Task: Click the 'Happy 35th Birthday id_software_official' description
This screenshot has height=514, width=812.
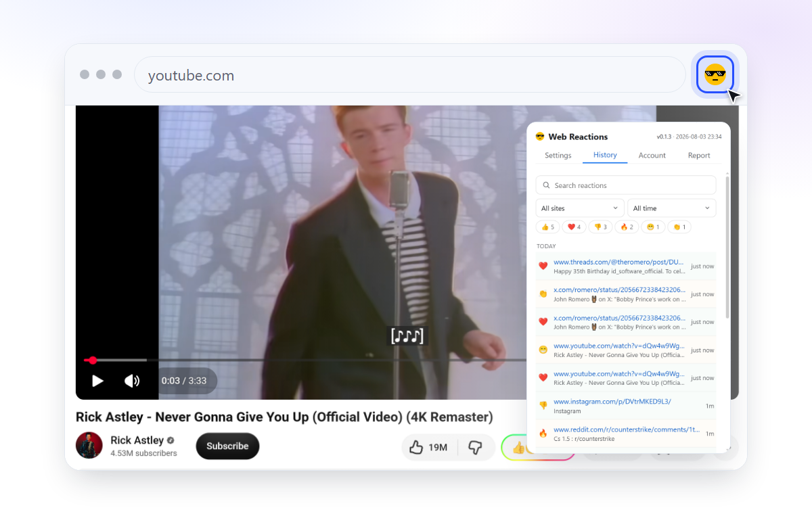Action: coord(619,271)
